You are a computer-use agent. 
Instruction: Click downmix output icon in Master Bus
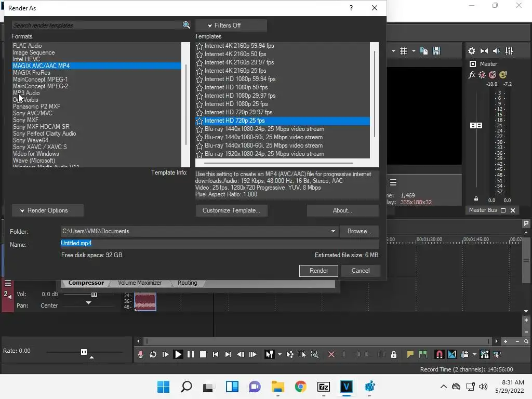(484, 51)
